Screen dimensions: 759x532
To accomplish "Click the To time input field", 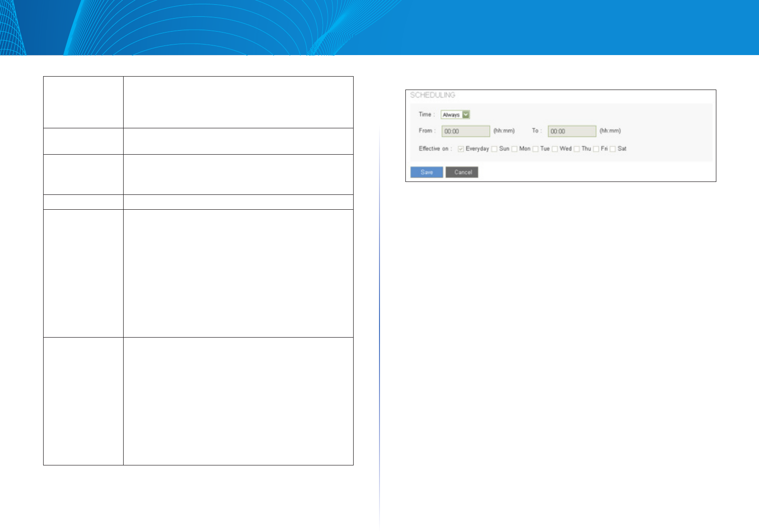I will click(x=572, y=131).
